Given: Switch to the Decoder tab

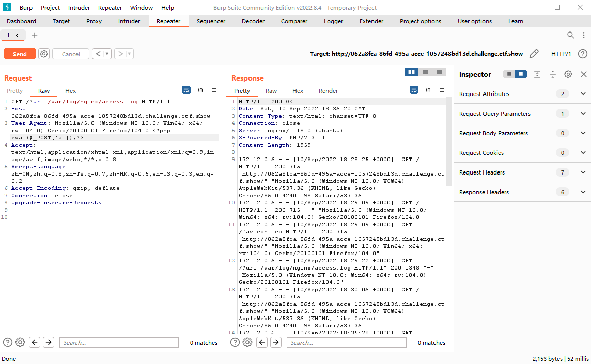Looking at the screenshot, I should pyautogui.click(x=253, y=22).
